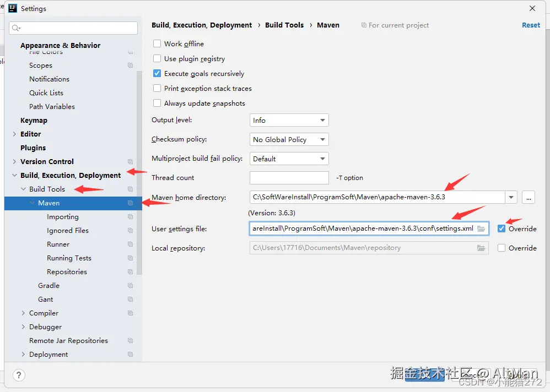Image resolution: width=550 pixels, height=392 pixels.
Task: Click the project-level icon beside Deployment
Action: coord(131,354)
